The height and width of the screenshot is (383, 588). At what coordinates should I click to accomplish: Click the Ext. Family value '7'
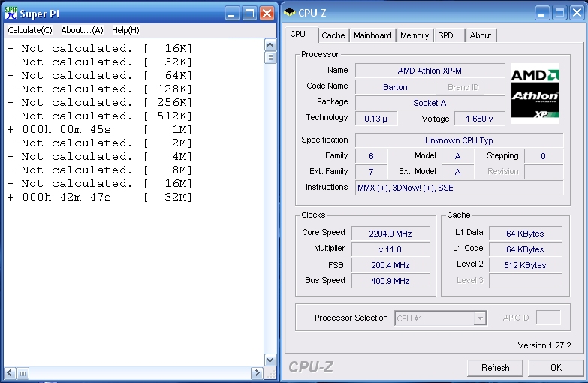coord(371,172)
